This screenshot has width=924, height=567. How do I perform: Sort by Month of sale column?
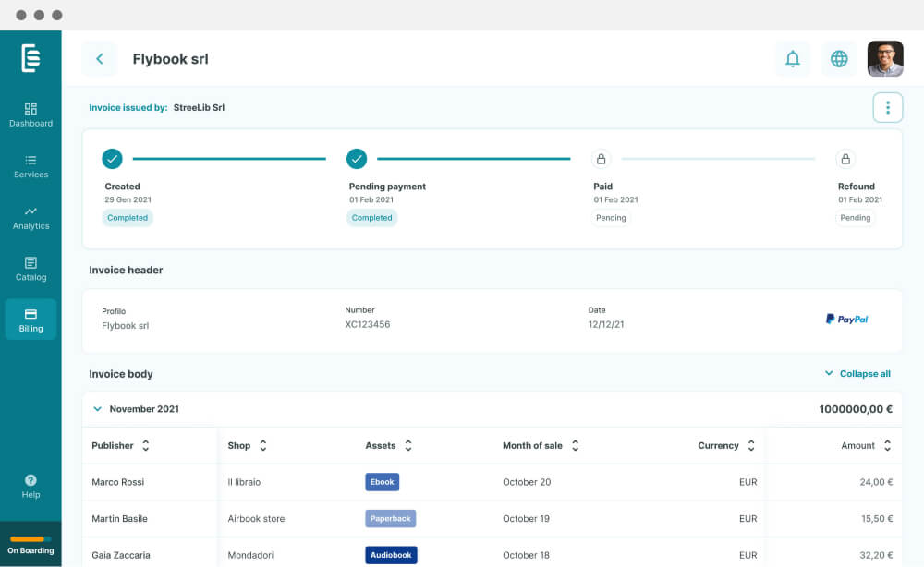tap(575, 446)
